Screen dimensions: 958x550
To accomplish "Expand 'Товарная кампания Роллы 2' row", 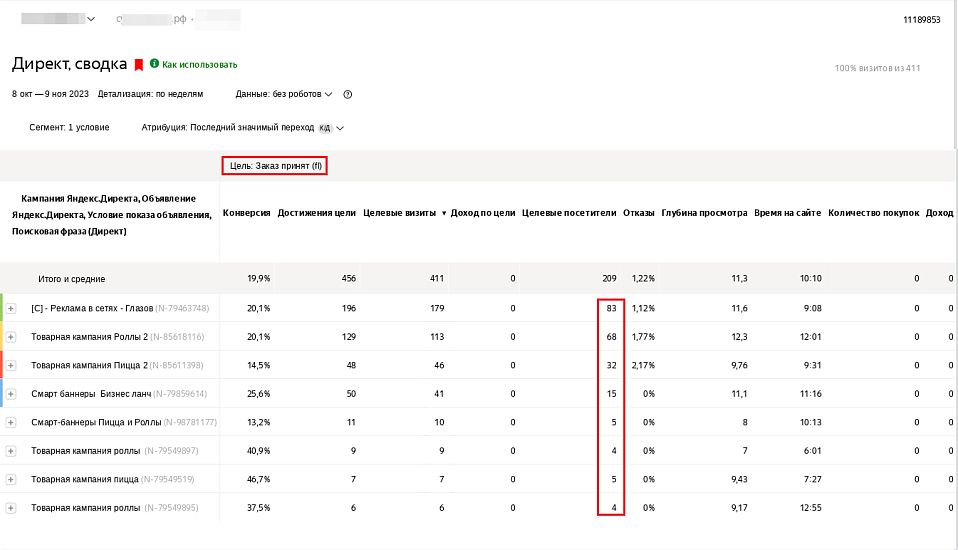I will click(x=11, y=337).
